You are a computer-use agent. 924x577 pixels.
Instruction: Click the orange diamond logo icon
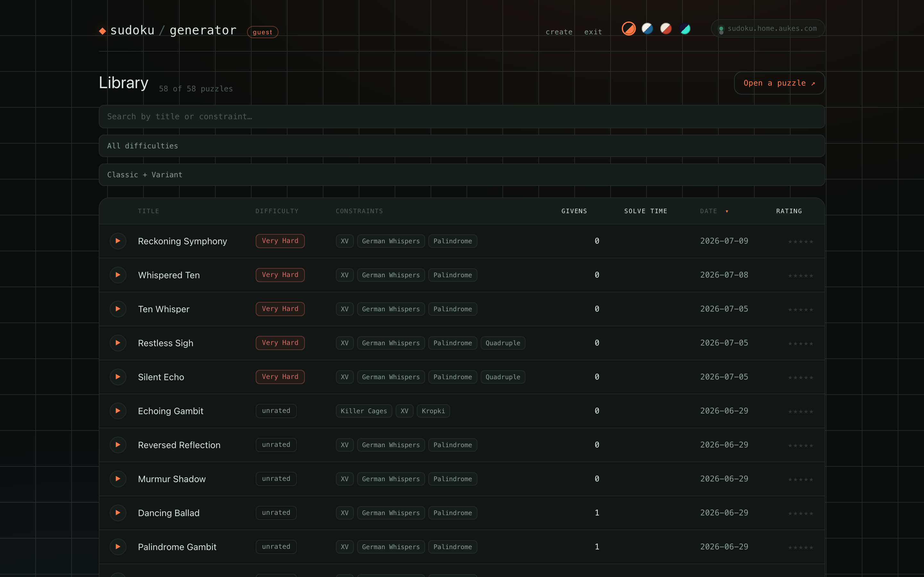point(102,31)
